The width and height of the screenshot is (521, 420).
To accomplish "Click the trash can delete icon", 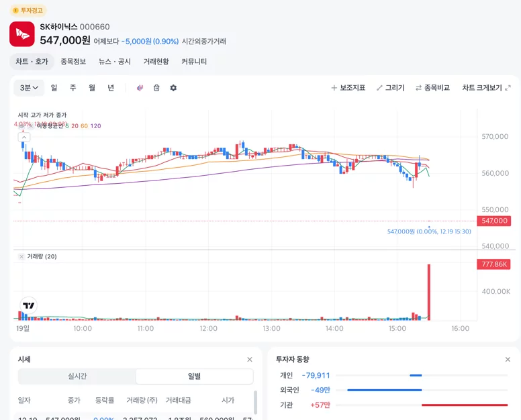I will click(156, 88).
